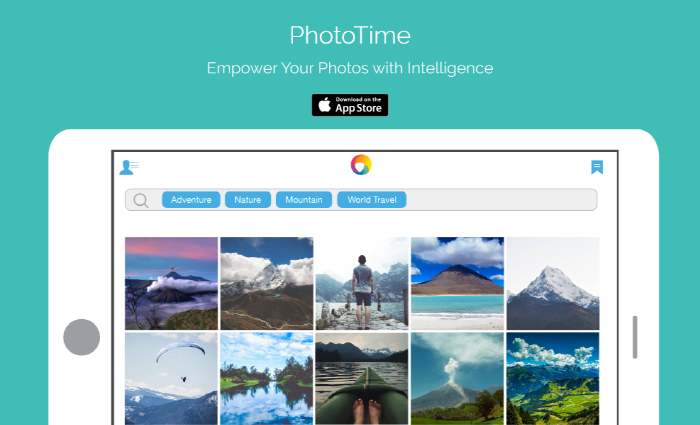Open the brown hill beside turquoise water photo
This screenshot has width=700, height=425.
point(458,283)
